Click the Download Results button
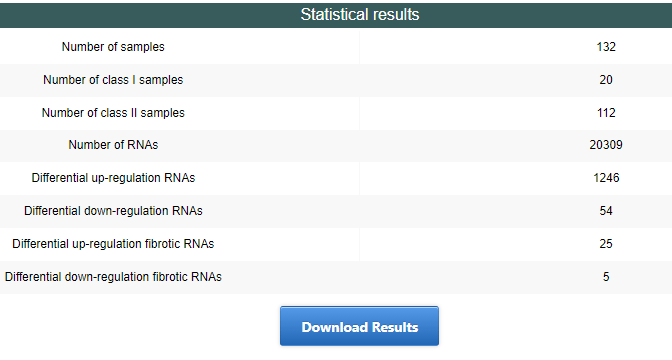Viewport: 672px width, 360px height. tap(359, 326)
